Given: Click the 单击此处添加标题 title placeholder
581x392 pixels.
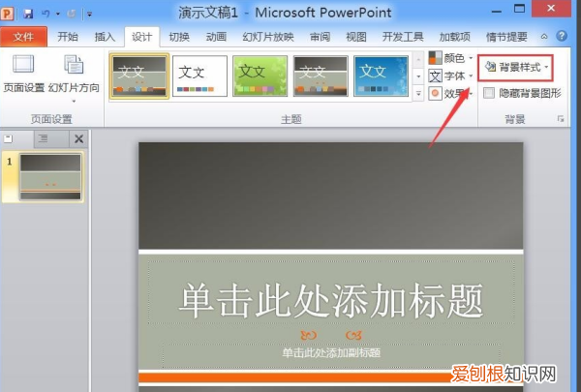Looking at the screenshot, I should pyautogui.click(x=331, y=292).
